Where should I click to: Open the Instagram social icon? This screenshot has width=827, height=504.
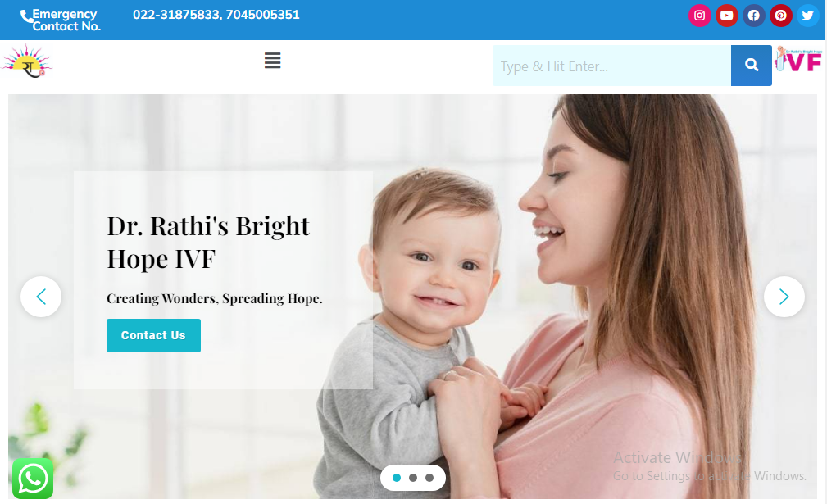(x=699, y=16)
